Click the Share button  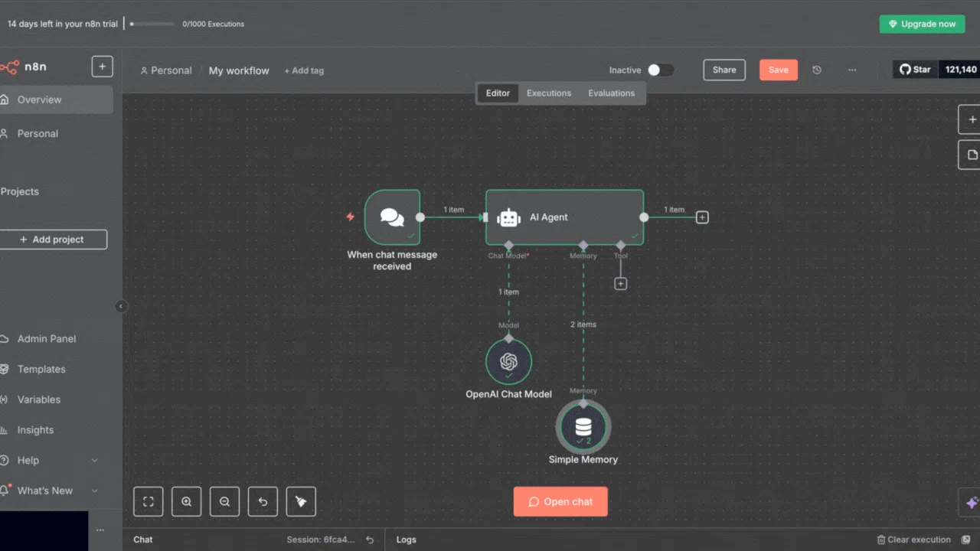[x=724, y=70]
